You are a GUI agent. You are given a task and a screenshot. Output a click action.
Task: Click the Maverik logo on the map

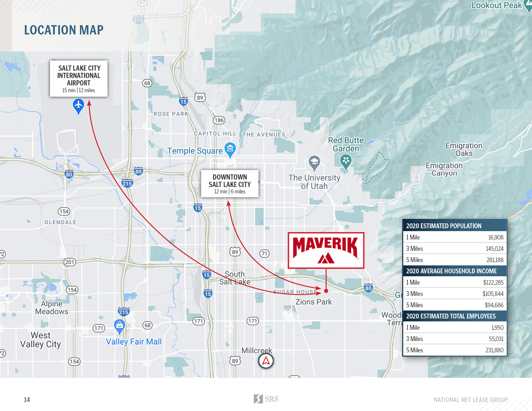(326, 251)
